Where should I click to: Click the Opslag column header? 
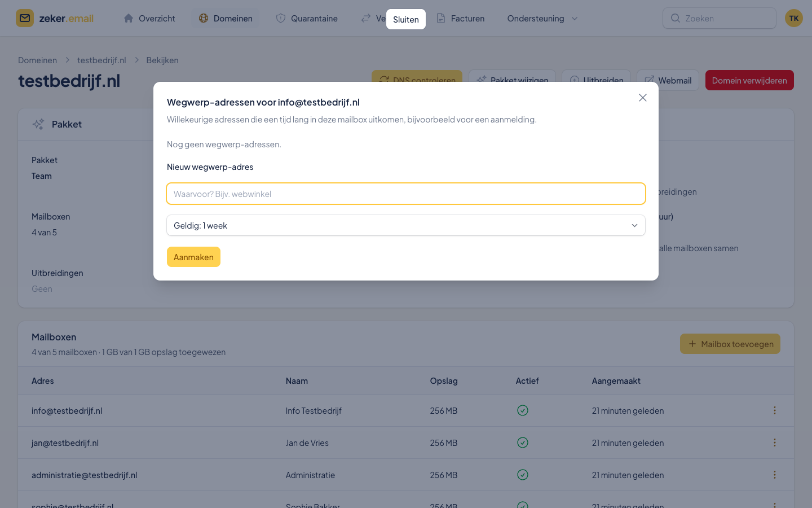444,381
